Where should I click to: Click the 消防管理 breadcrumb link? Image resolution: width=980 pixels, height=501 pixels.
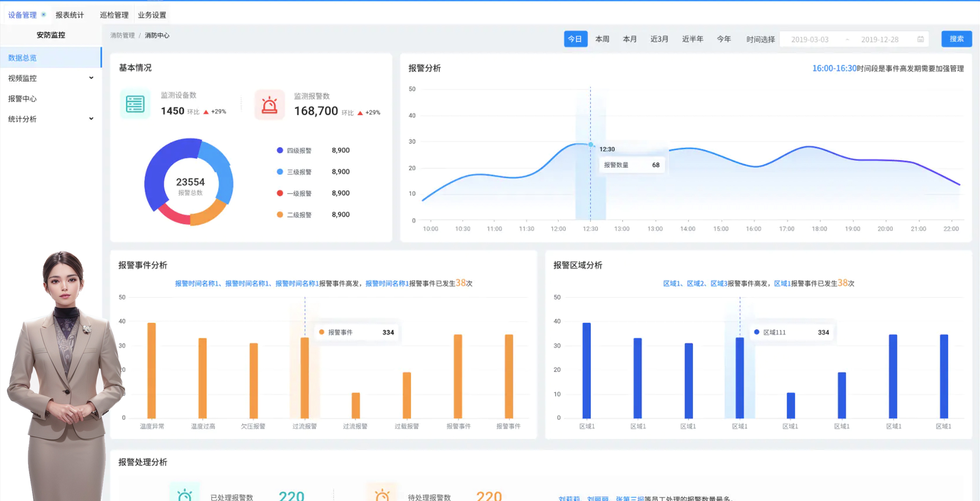tap(122, 35)
